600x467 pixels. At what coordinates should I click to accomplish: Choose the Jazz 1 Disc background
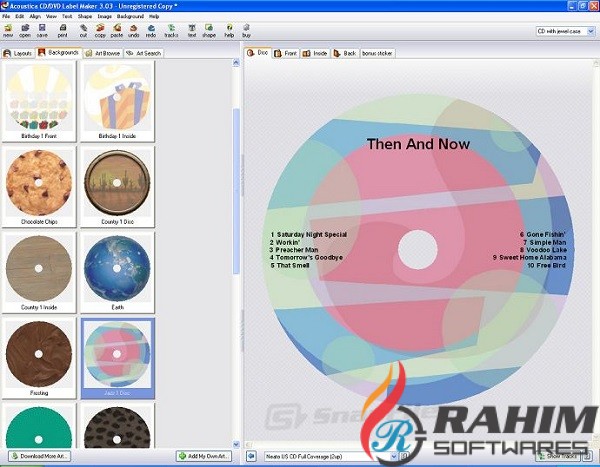117,358
